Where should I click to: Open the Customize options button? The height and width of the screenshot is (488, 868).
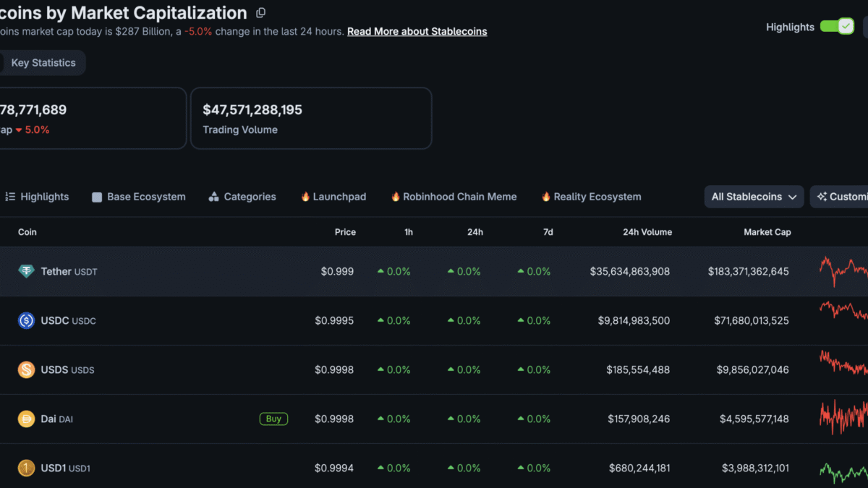pyautogui.click(x=839, y=197)
